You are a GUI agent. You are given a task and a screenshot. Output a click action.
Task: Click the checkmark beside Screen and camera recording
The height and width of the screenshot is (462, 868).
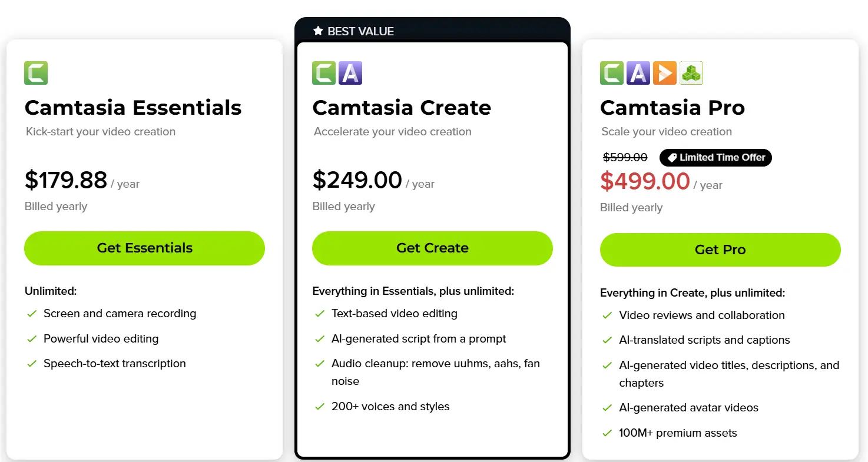(32, 314)
